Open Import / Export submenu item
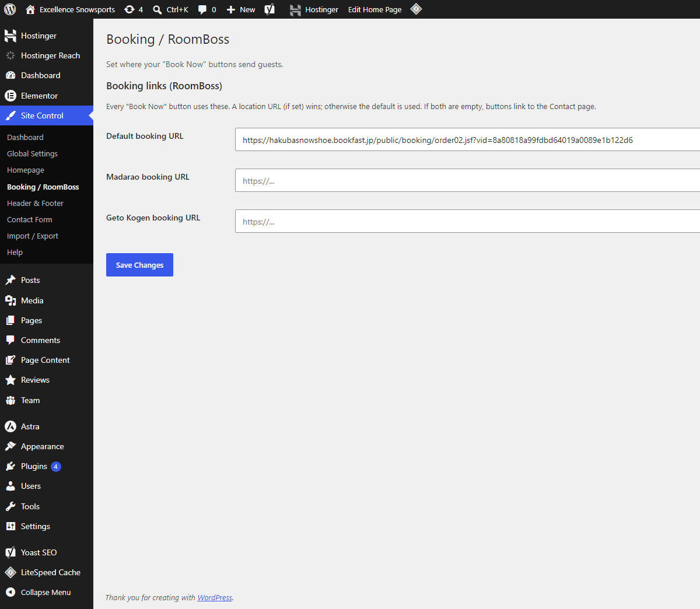700x609 pixels. tap(33, 236)
